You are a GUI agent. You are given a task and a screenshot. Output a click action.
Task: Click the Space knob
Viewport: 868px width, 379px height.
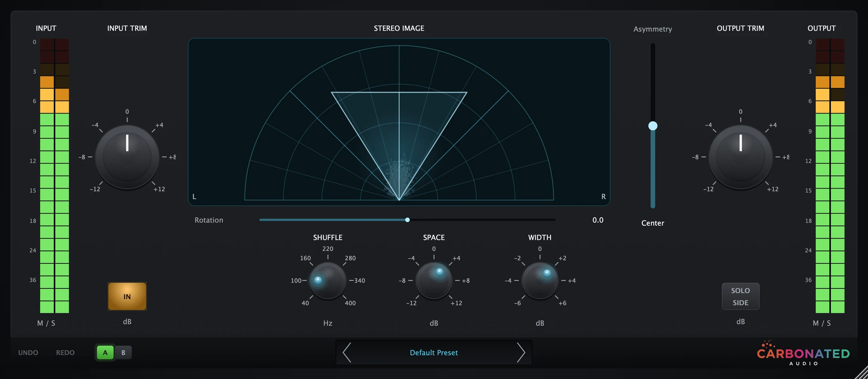pyautogui.click(x=434, y=281)
